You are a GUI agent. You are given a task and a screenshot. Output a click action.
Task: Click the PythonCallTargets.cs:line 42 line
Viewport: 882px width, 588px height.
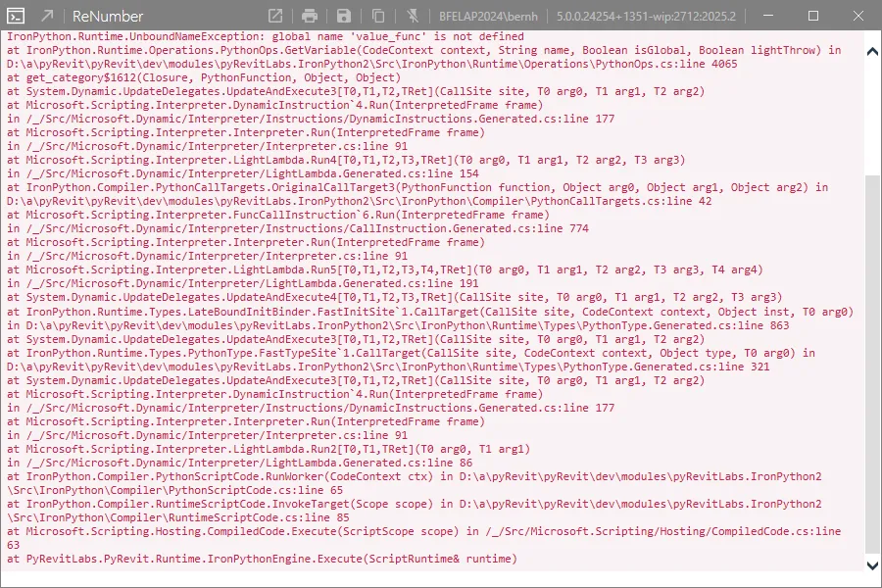point(359,202)
